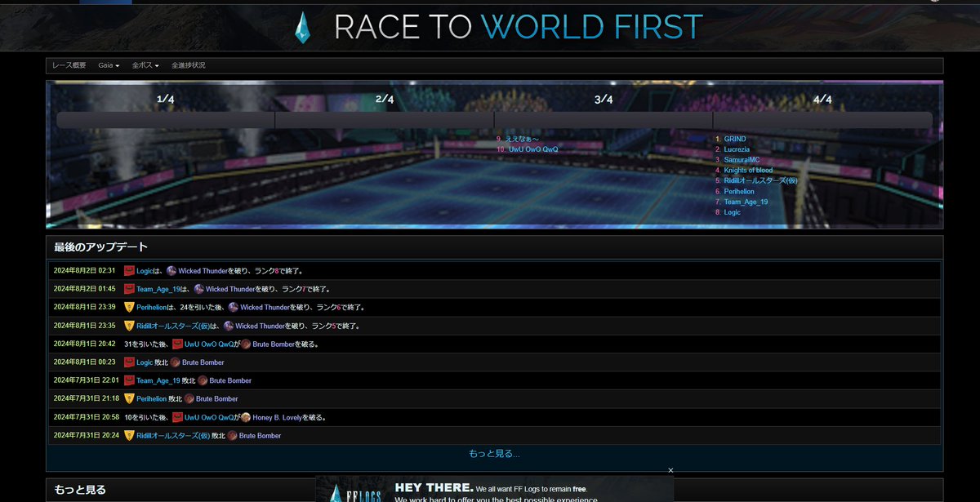Click the Honey B. Lovely text link in the 20:58 row
Viewport: 980px width, 502px height.
point(278,417)
